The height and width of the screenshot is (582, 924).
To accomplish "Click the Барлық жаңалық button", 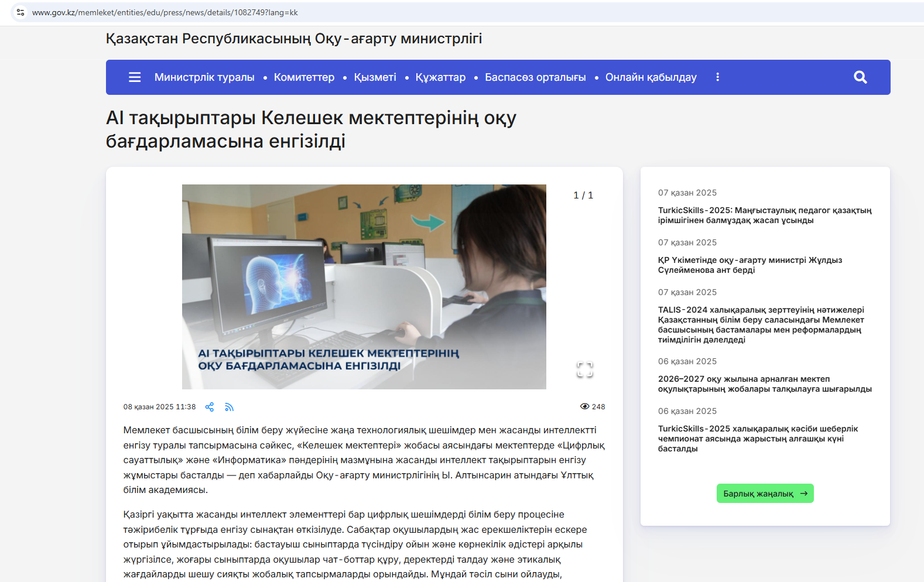I will click(765, 494).
